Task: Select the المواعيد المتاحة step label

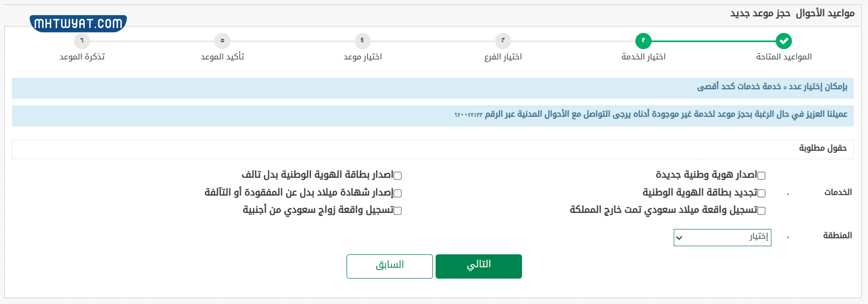Action: pyautogui.click(x=783, y=57)
